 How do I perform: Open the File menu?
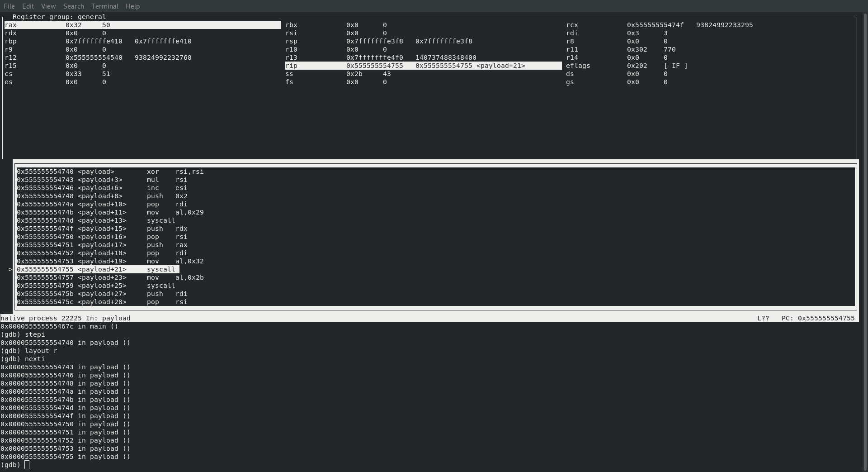(9, 6)
